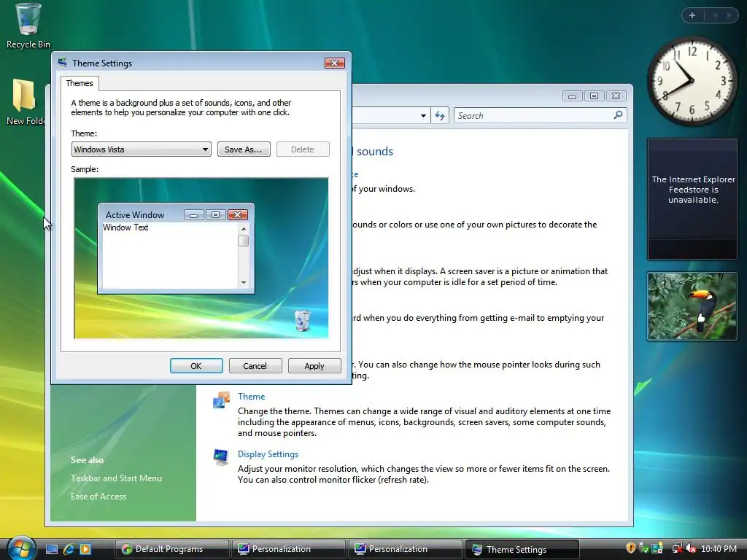This screenshot has width=747, height=560.
Task: Click the taskbar clock showing 10:40 PM
Action: point(719,548)
